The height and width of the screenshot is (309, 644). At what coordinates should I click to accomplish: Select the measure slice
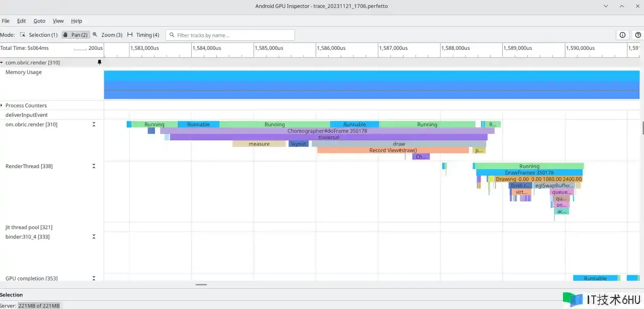point(259,144)
